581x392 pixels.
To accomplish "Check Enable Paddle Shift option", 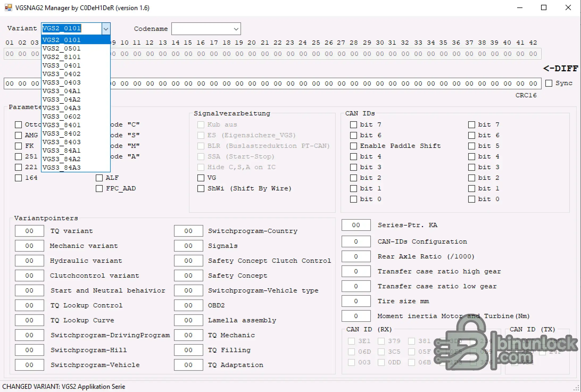I will click(x=354, y=146).
